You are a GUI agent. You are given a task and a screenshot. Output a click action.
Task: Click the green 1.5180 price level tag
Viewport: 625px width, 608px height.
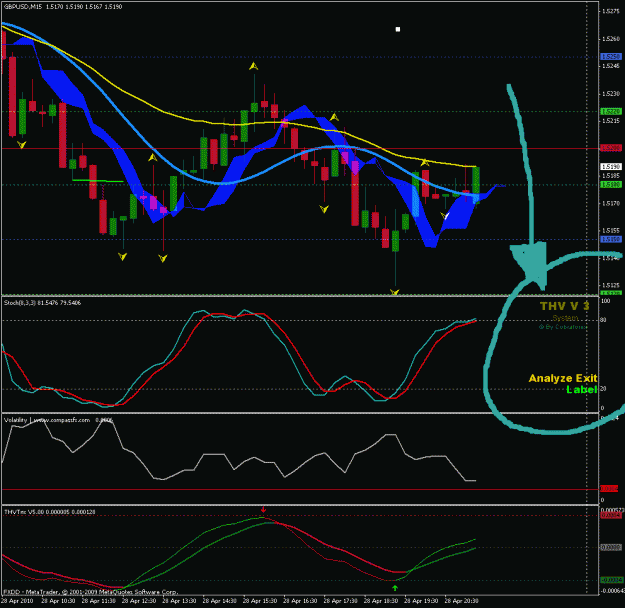[611, 185]
